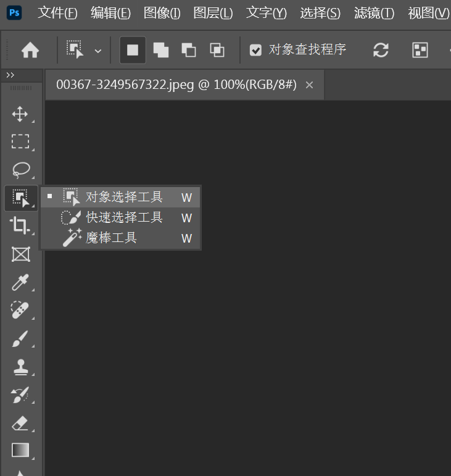
Task: Click the object selection tool preset icon in options bar
Action: coord(75,49)
